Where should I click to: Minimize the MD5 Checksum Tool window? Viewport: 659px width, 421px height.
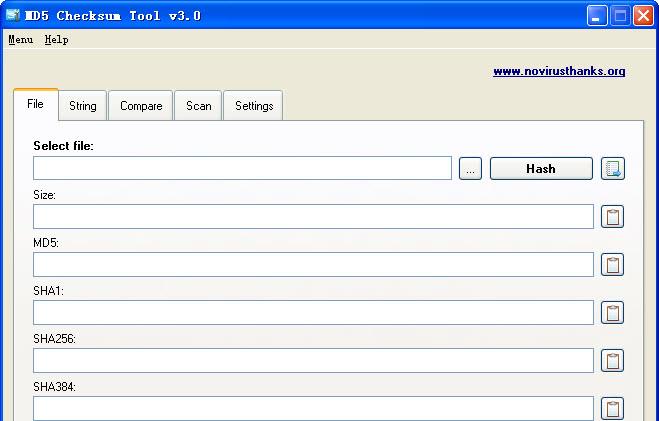[x=597, y=16]
